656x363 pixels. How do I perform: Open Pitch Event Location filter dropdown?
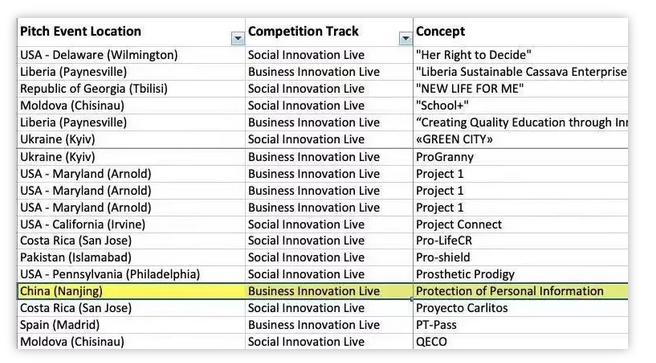[x=238, y=38]
